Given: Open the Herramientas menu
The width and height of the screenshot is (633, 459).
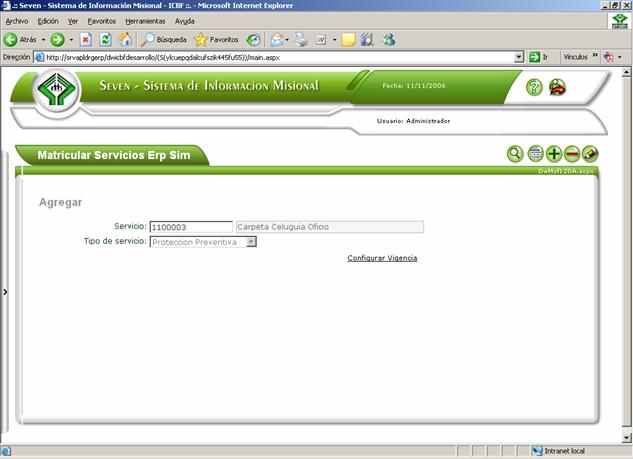Looking at the screenshot, I should pos(145,21).
